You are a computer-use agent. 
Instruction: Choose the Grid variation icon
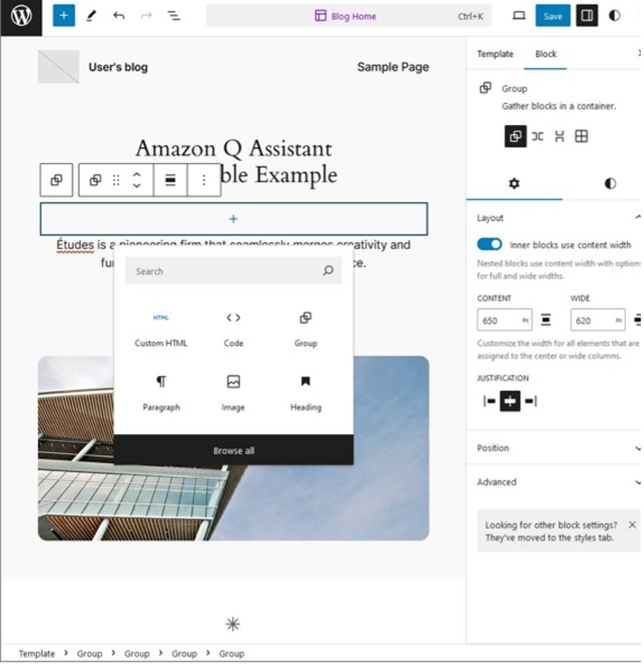[582, 136]
